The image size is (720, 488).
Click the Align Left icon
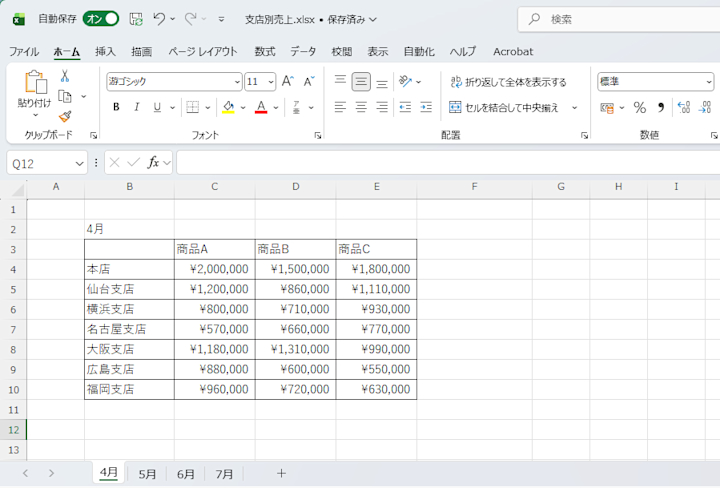click(x=340, y=107)
